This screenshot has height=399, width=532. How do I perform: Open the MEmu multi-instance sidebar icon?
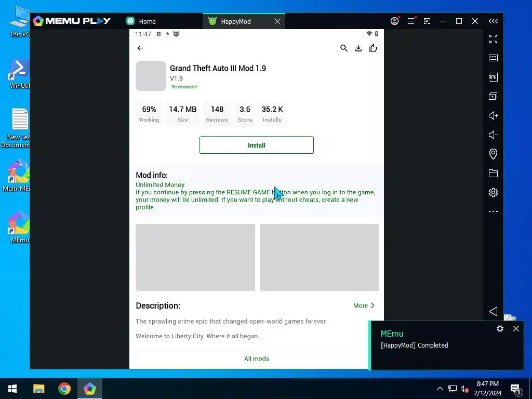(x=493, y=96)
